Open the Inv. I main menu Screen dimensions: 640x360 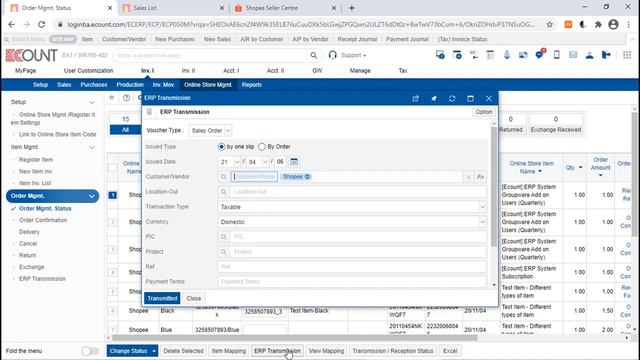click(x=147, y=71)
